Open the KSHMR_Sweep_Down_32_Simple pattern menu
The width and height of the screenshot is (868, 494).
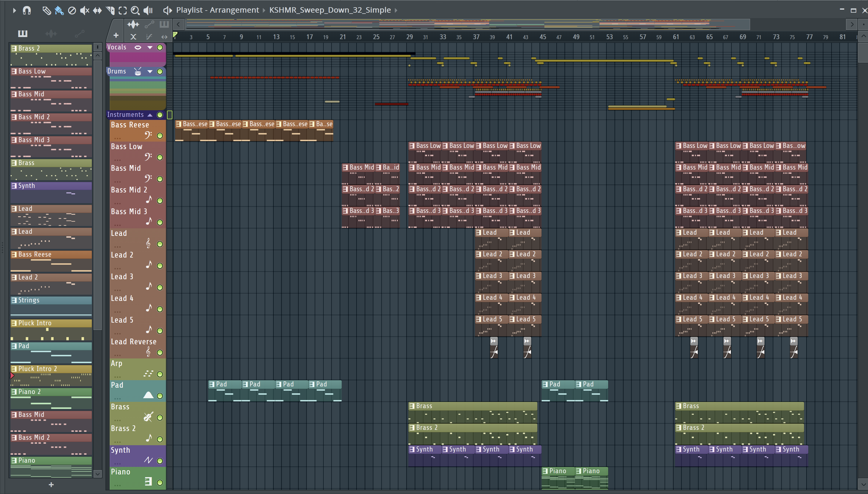[330, 10]
